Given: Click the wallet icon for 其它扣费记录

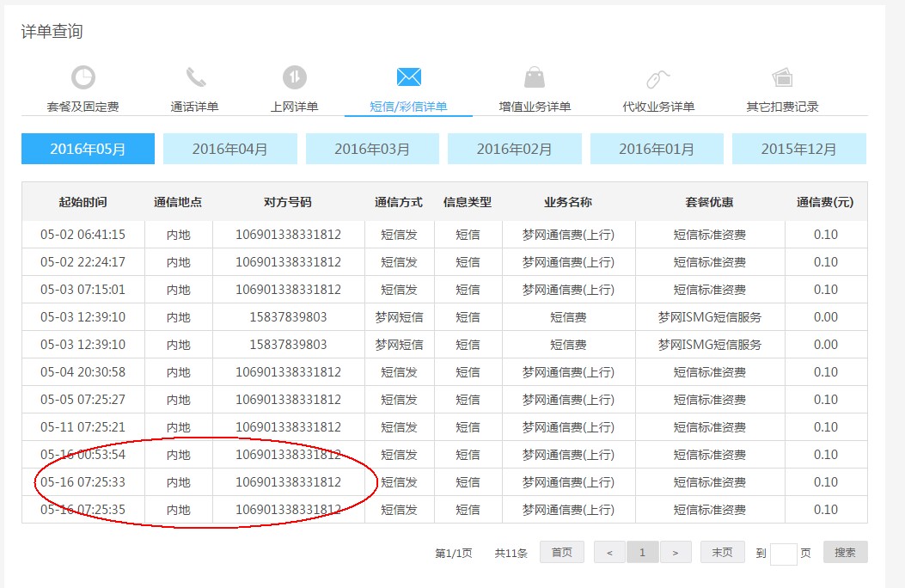Looking at the screenshot, I should click(x=782, y=77).
